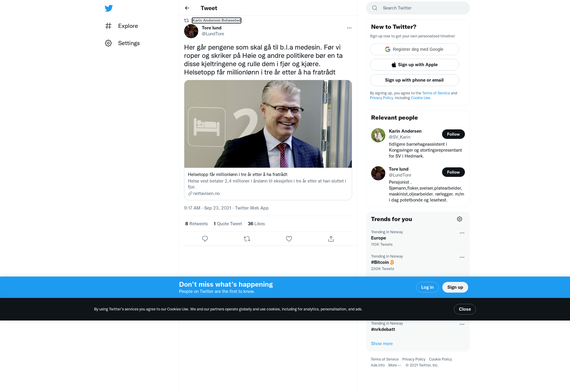
Task: Go back using the arrow icon
Action: coord(187,8)
